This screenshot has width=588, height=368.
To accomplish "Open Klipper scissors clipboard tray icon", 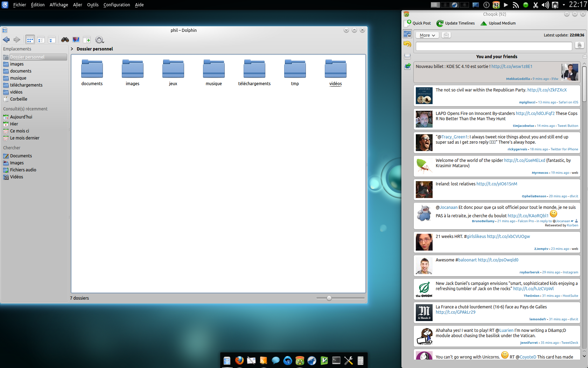I will pos(535,5).
